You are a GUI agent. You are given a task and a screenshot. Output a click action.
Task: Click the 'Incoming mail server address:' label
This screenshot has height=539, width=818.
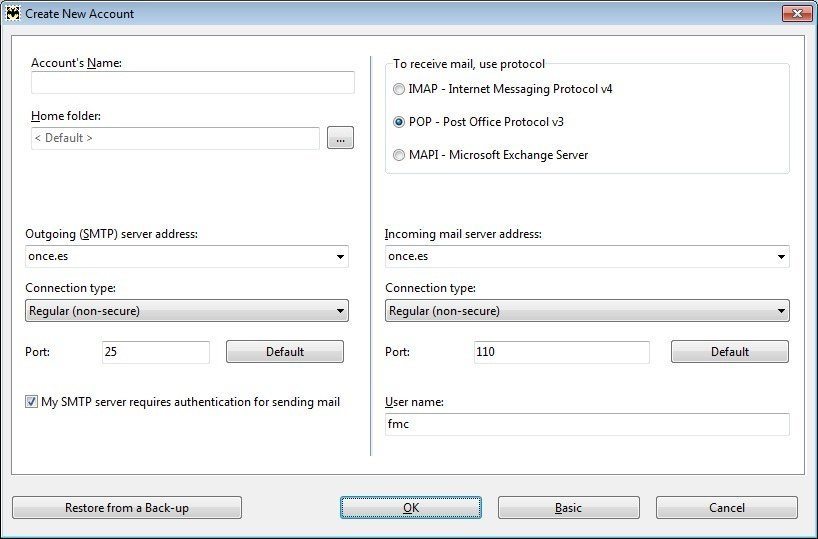point(463,234)
